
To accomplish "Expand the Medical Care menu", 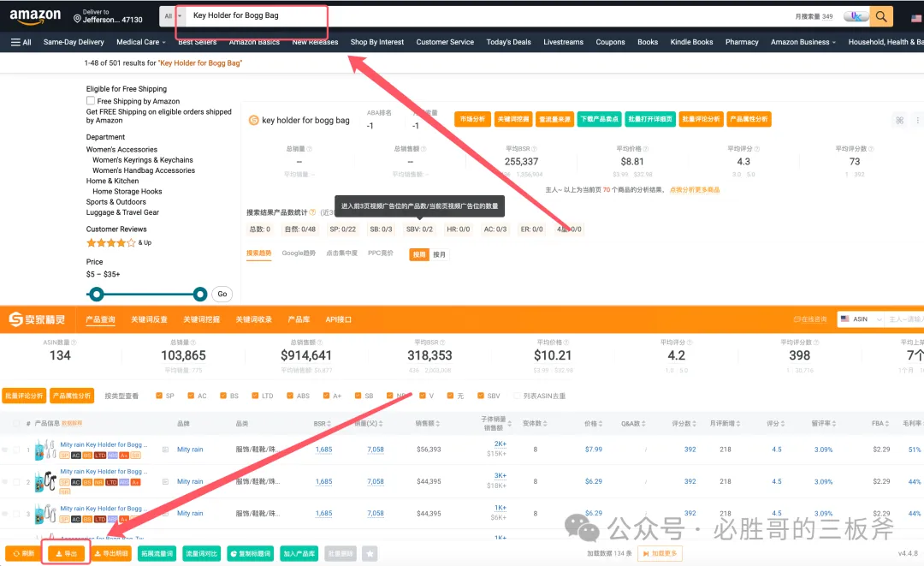I will point(141,42).
